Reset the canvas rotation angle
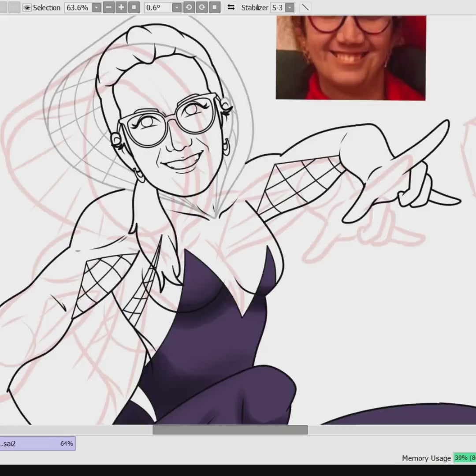Screen dimensions: 476x476 (x=215, y=7)
